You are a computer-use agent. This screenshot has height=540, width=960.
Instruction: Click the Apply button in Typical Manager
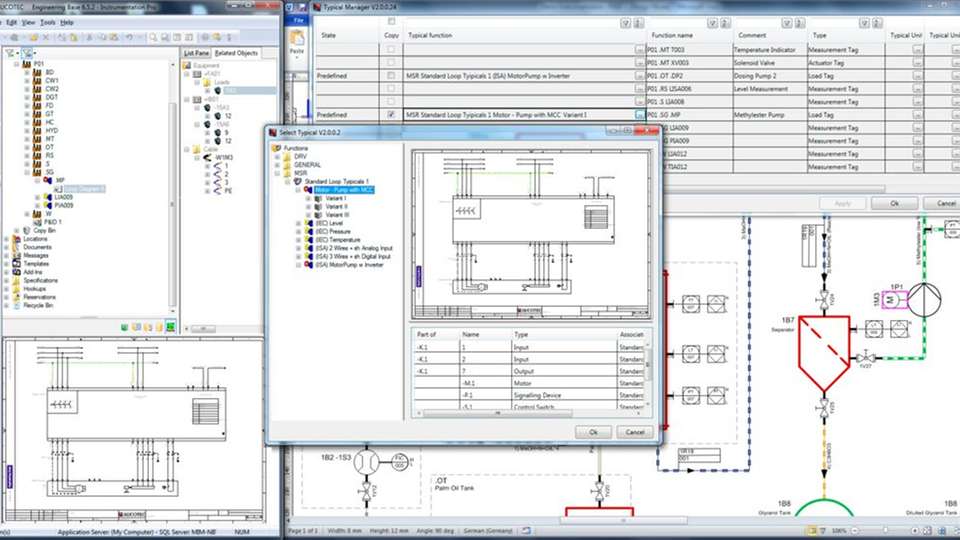(x=842, y=203)
